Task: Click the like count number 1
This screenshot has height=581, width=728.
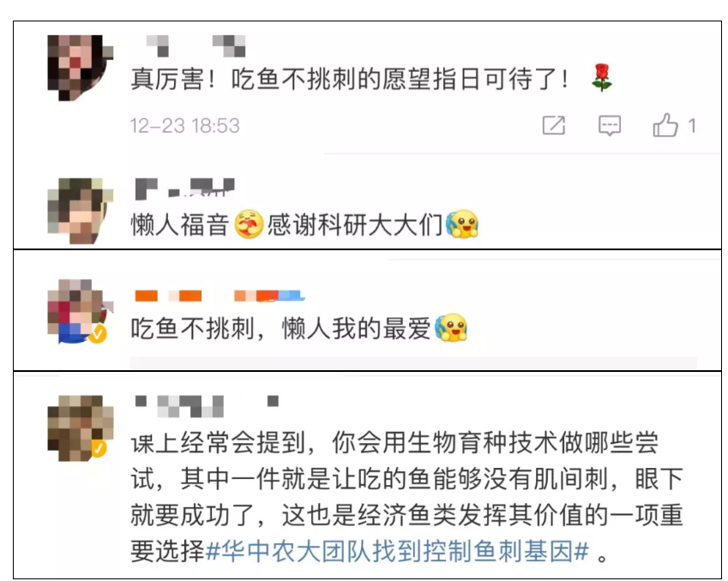Action: click(x=692, y=126)
